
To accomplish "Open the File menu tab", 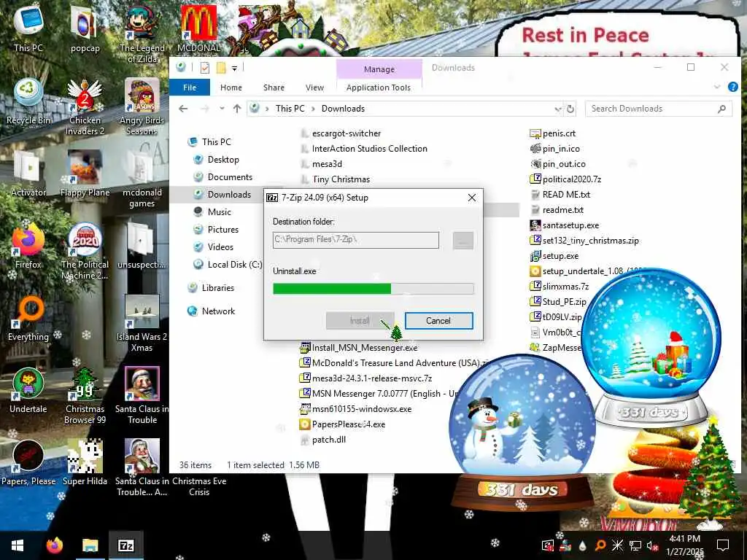I will click(190, 87).
